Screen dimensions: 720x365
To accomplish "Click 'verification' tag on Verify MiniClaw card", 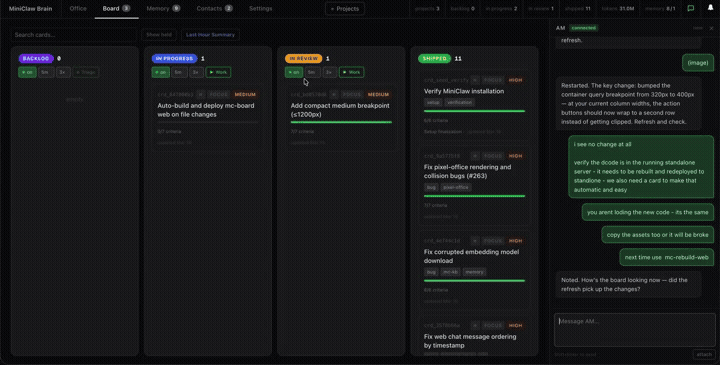I will [460, 102].
